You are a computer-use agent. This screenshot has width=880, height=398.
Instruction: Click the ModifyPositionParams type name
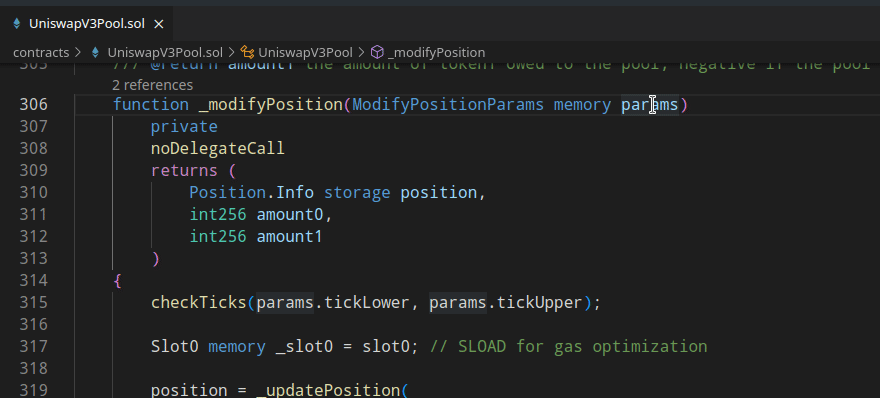tap(448, 105)
